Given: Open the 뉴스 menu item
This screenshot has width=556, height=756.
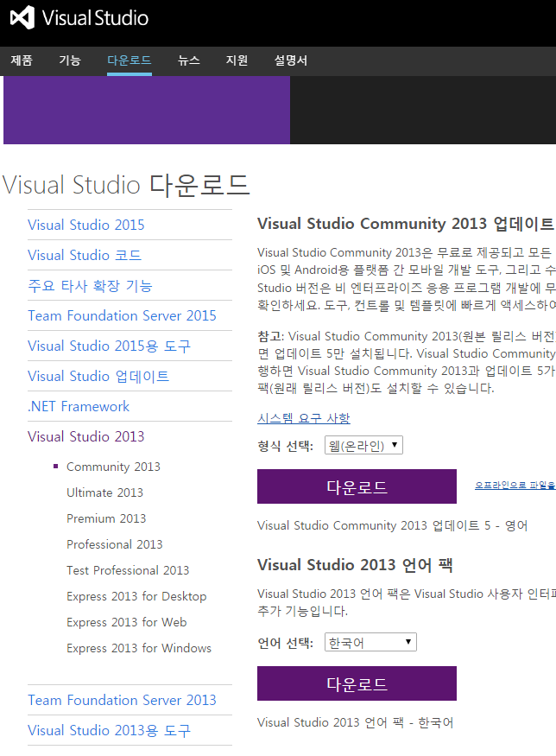Looking at the screenshot, I should point(189,60).
